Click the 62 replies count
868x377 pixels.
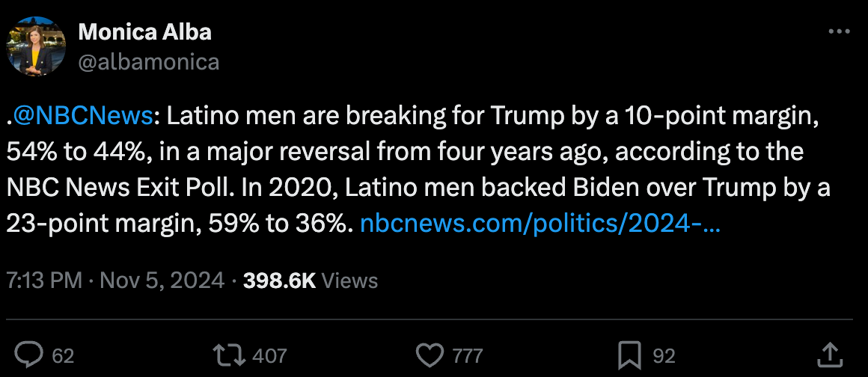pos(63,355)
